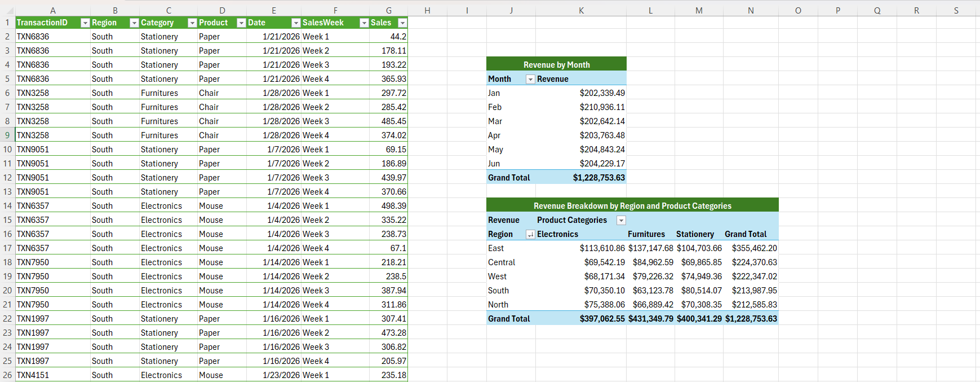Select pivot Grand Total column header
The width and height of the screenshot is (980, 382).
point(751,234)
